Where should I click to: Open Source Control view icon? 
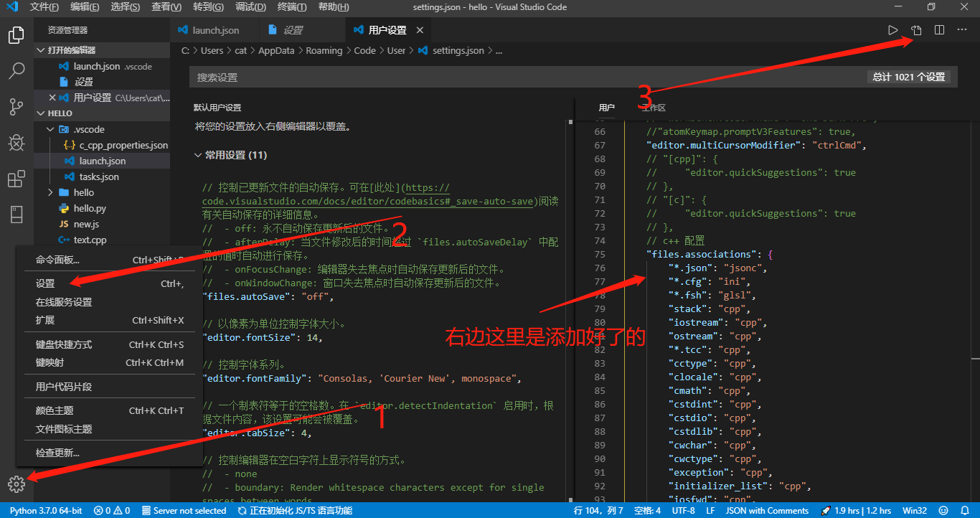(17, 107)
